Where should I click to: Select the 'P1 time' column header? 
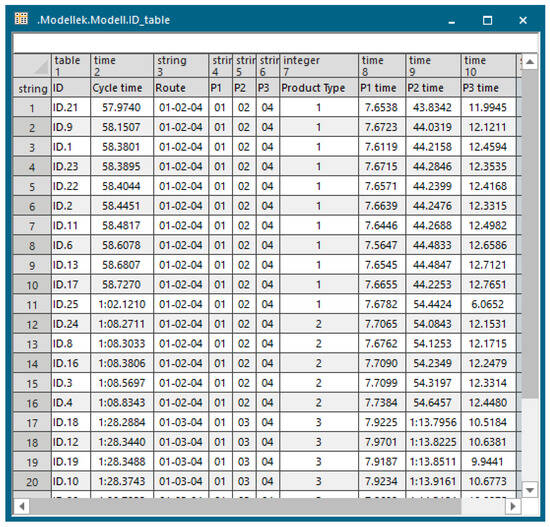tap(382, 88)
